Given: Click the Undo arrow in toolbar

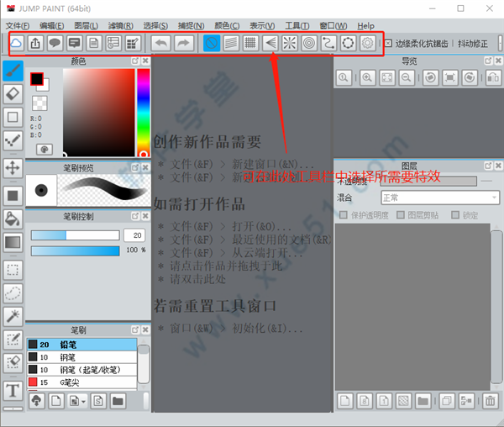Looking at the screenshot, I should (162, 43).
